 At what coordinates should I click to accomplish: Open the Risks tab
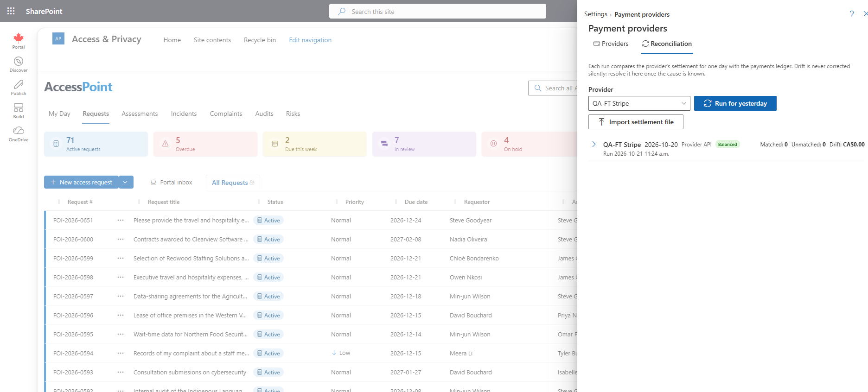[293, 114]
